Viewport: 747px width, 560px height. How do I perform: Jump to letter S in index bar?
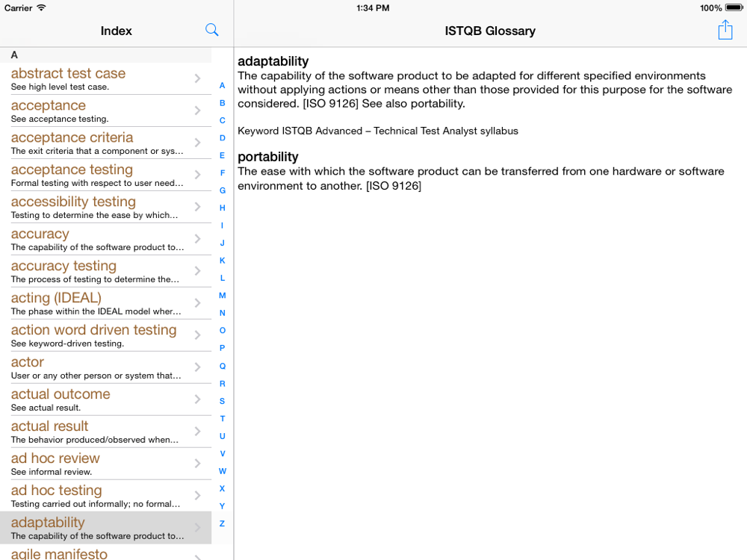[x=222, y=401]
